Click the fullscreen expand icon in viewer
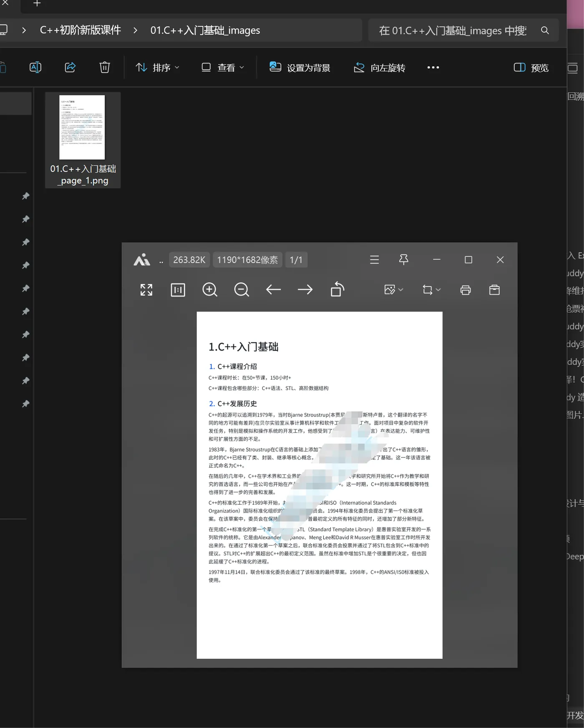Screen dimensions: 584x728 point(146,290)
